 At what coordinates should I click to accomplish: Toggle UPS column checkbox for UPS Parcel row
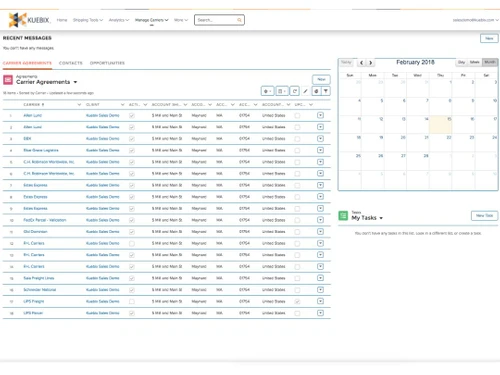(297, 313)
